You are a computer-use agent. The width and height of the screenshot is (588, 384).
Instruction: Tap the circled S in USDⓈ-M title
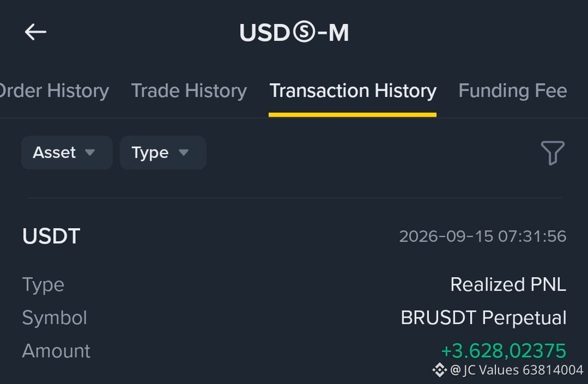[304, 32]
